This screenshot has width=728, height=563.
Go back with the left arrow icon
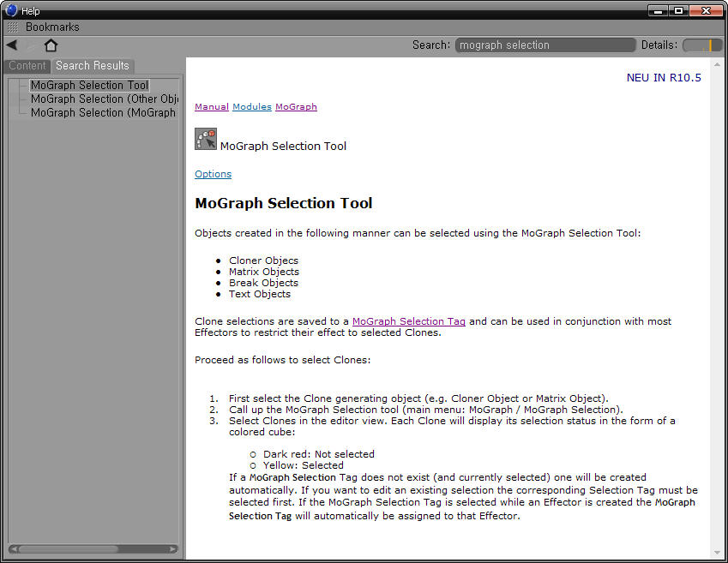point(12,45)
